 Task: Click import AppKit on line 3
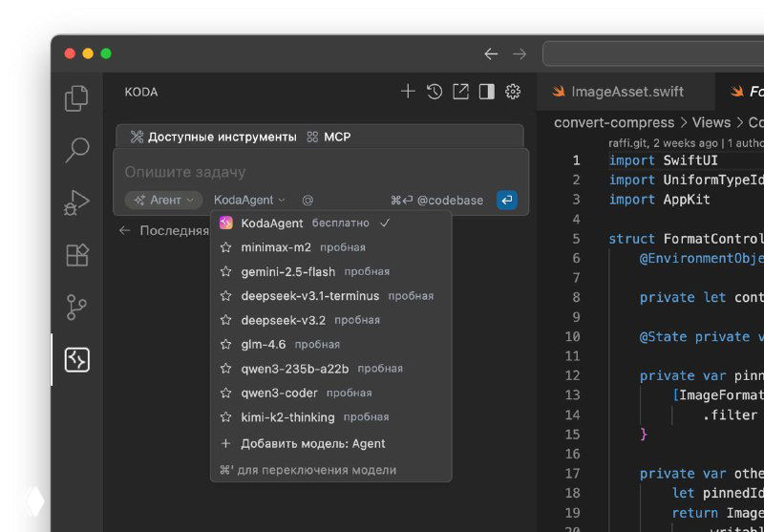pyautogui.click(x=659, y=200)
